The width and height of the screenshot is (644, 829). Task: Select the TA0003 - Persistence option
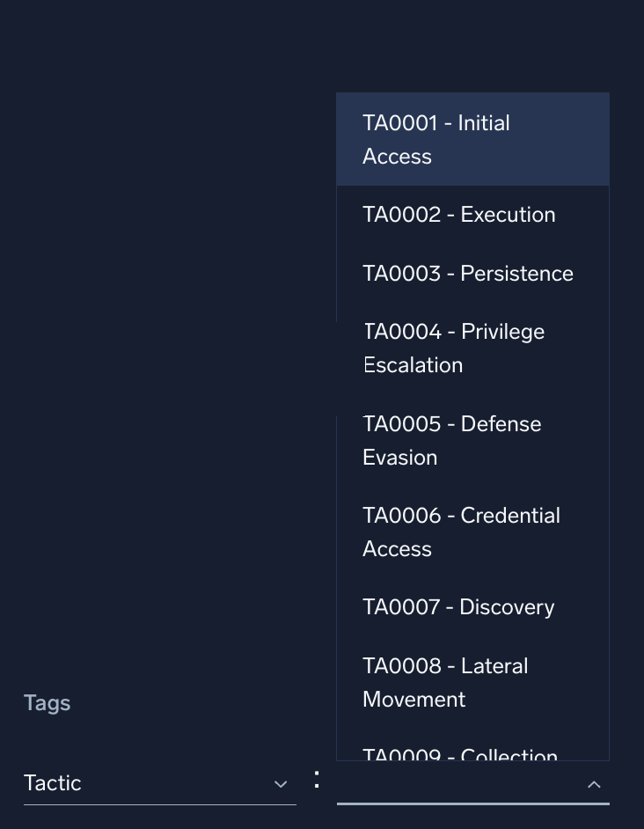(468, 273)
